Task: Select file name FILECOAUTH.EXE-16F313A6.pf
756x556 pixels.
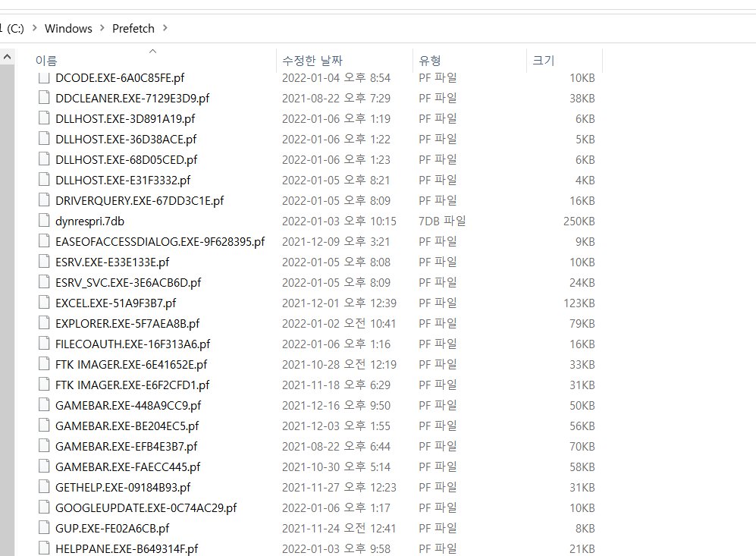Action: click(133, 344)
